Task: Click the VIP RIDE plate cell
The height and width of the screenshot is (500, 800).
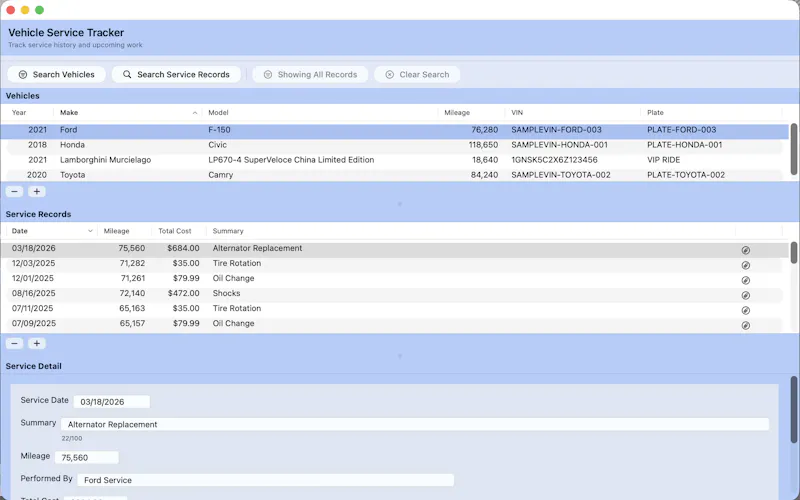Action: 663,160
